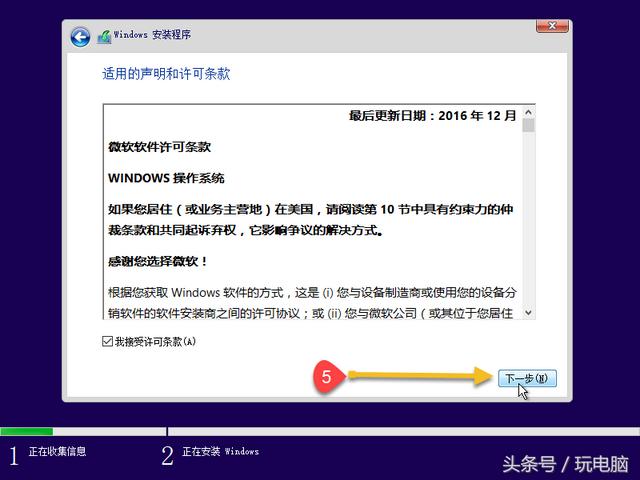
Task: Toggle the 我接受许可条款(A) checkbox
Action: (x=107, y=341)
